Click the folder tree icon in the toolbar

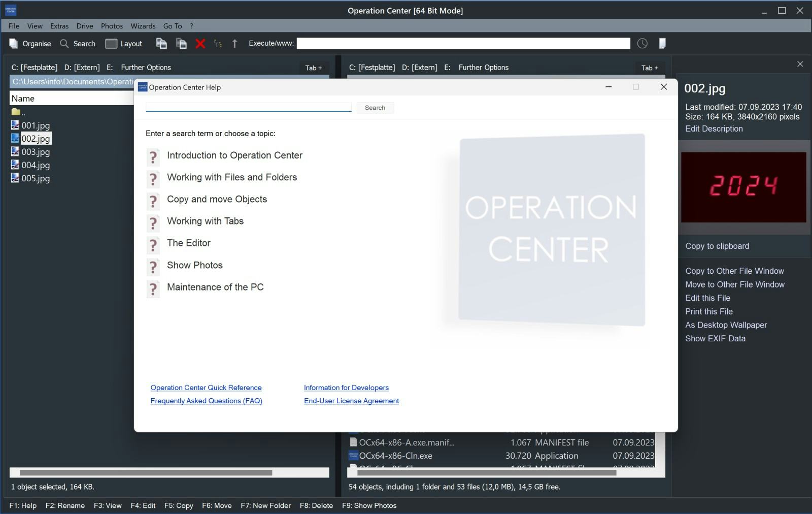coord(218,44)
